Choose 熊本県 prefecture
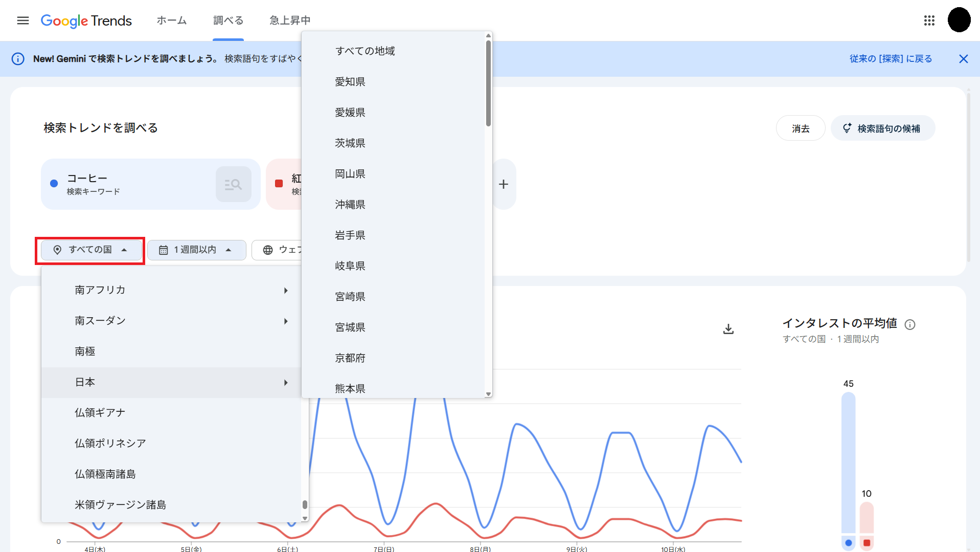The width and height of the screenshot is (980, 552). pos(393,388)
